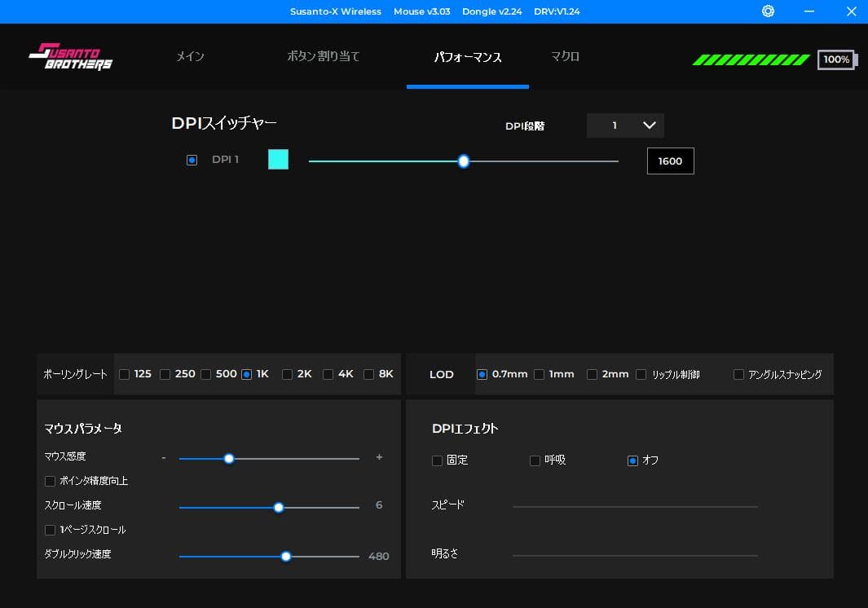Switch to the メイン tab
This screenshot has width=868, height=608.
click(x=190, y=57)
